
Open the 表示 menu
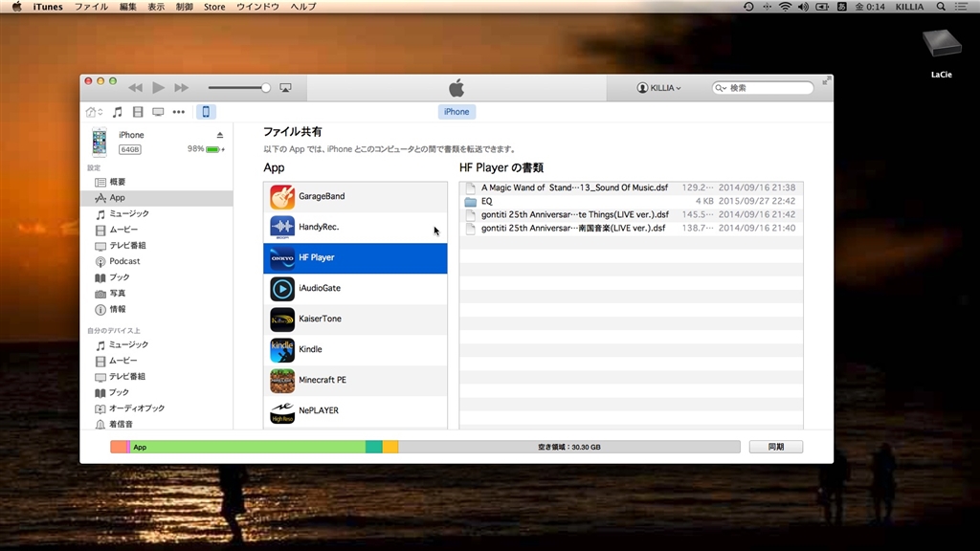[156, 7]
